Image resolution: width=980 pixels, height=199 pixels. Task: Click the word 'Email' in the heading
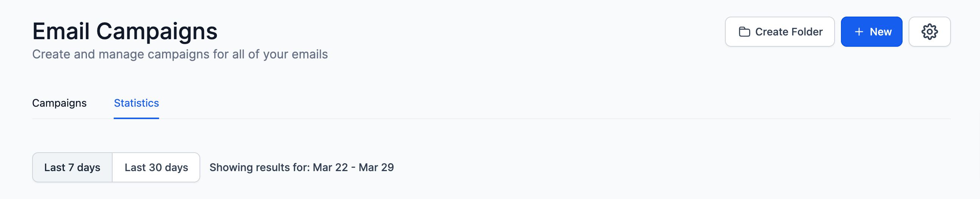61,31
